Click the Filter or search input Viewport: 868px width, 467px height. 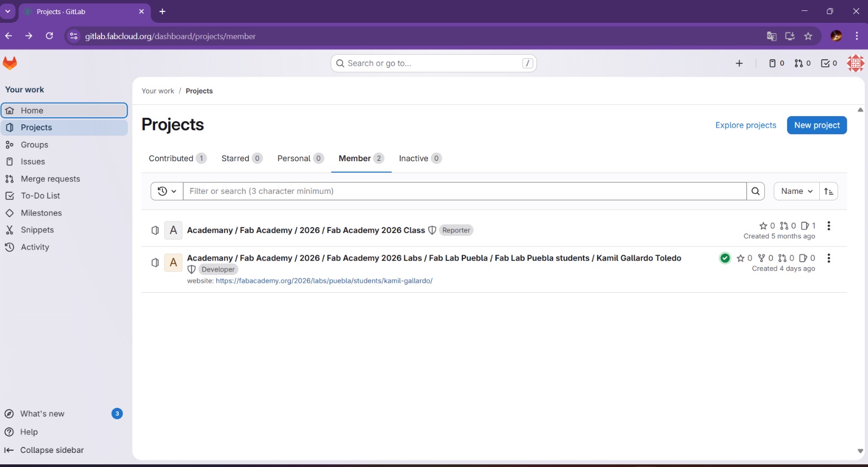pyautogui.click(x=464, y=191)
